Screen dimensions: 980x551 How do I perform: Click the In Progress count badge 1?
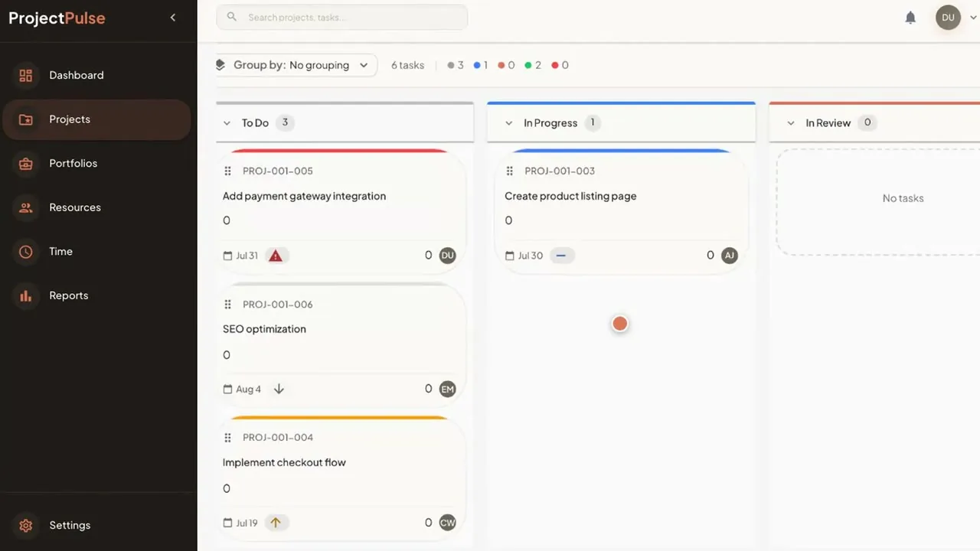click(x=592, y=122)
